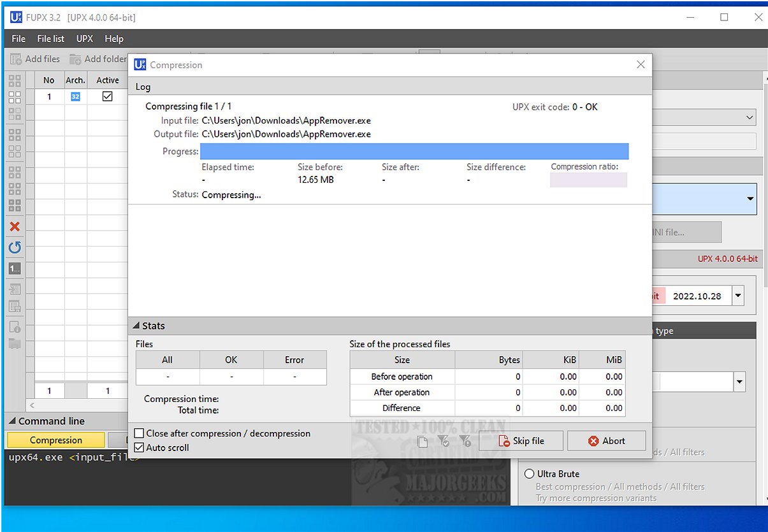Select the Ultra Brute radio option

[x=529, y=474]
